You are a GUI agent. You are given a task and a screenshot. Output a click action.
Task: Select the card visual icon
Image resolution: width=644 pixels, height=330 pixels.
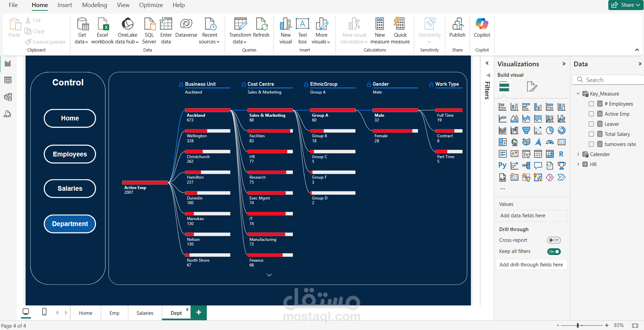(x=561, y=142)
